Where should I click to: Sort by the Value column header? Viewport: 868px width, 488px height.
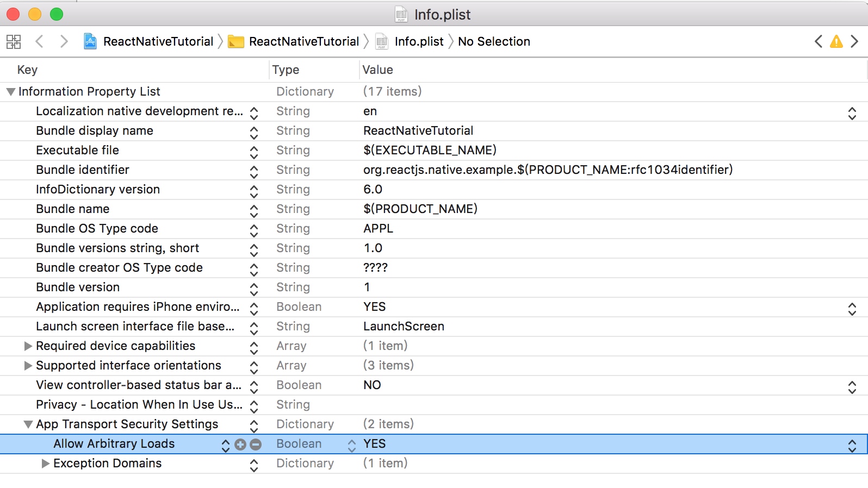coord(377,70)
